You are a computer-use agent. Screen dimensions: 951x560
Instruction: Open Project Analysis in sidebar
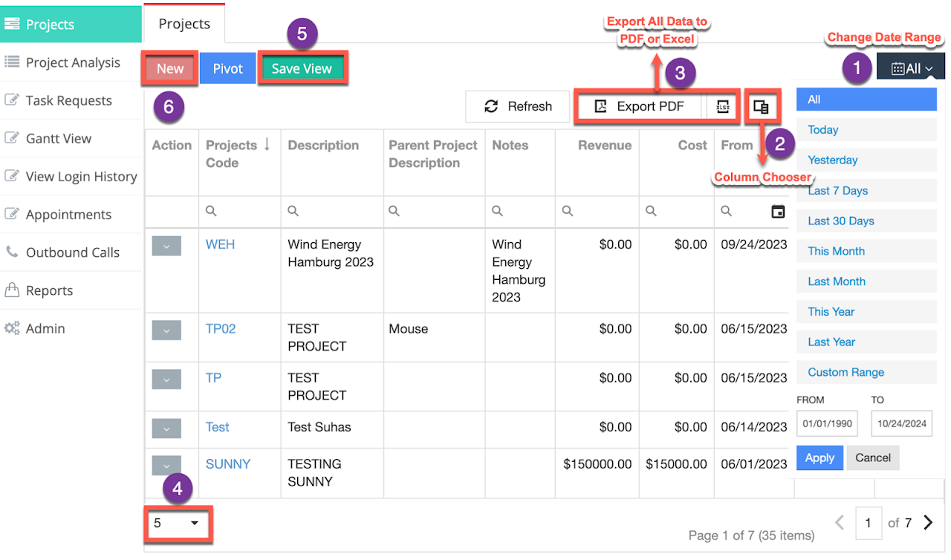coord(72,62)
